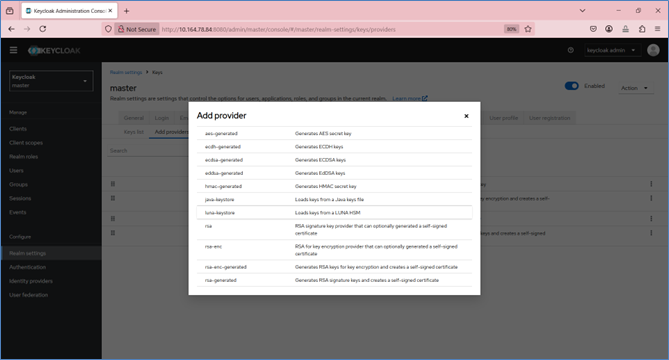Screen dimensions: 669x360
Task: Select the ecdsa-generated provider
Action: (334, 160)
